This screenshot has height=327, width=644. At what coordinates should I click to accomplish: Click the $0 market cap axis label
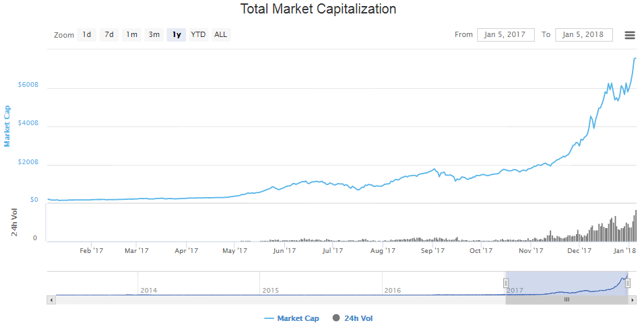pyautogui.click(x=34, y=200)
